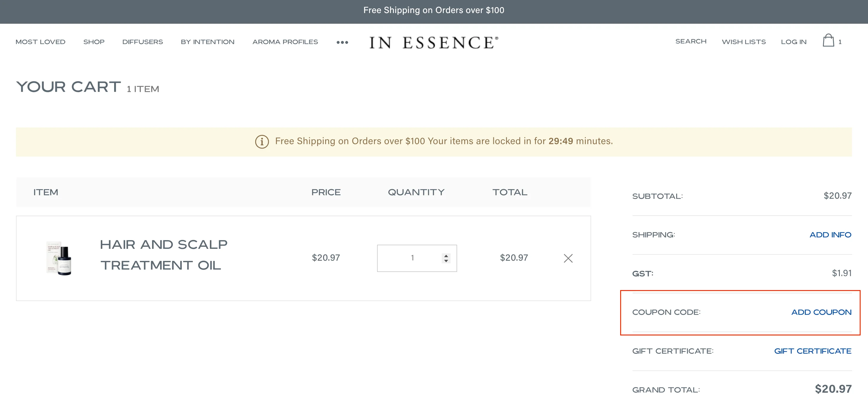This screenshot has height=417, width=868.
Task: Click the Subtotal $20.97 value
Action: click(837, 195)
